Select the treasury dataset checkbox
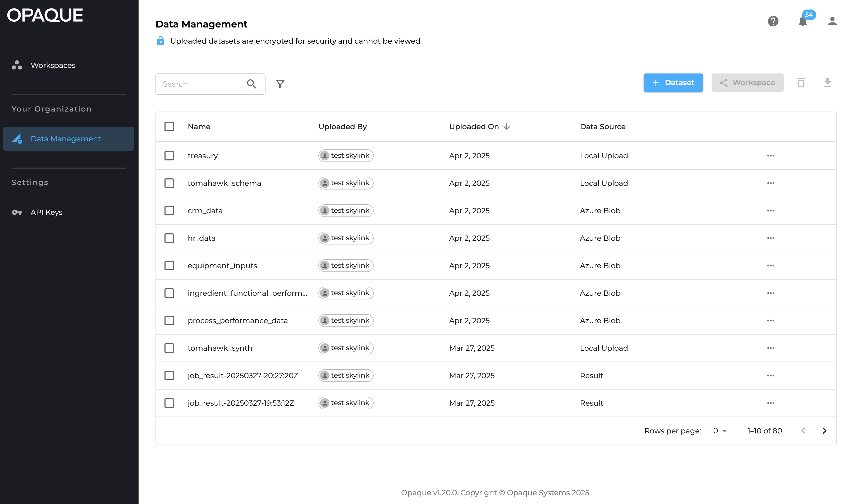 point(169,156)
